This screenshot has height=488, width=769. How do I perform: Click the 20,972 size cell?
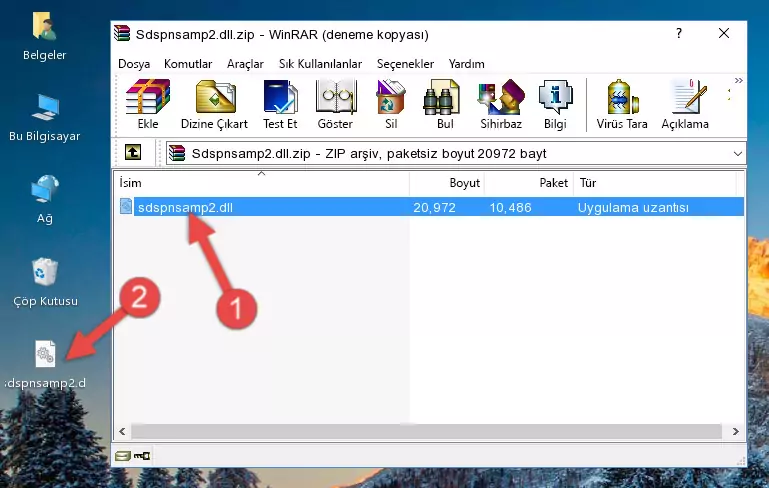pos(435,207)
